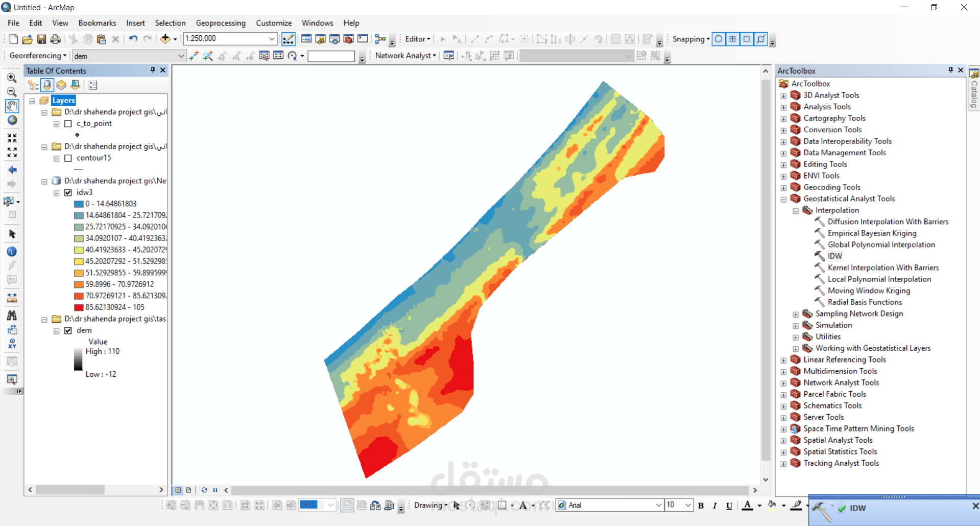Screen dimensions: 980x526
Task: Select Add Control Points georeferencing tool
Action: click(194, 56)
